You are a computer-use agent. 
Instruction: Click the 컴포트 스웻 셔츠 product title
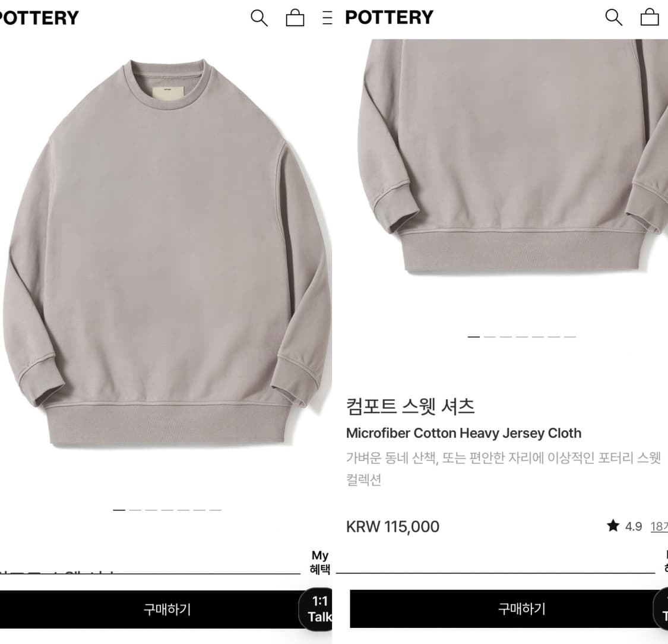point(410,406)
